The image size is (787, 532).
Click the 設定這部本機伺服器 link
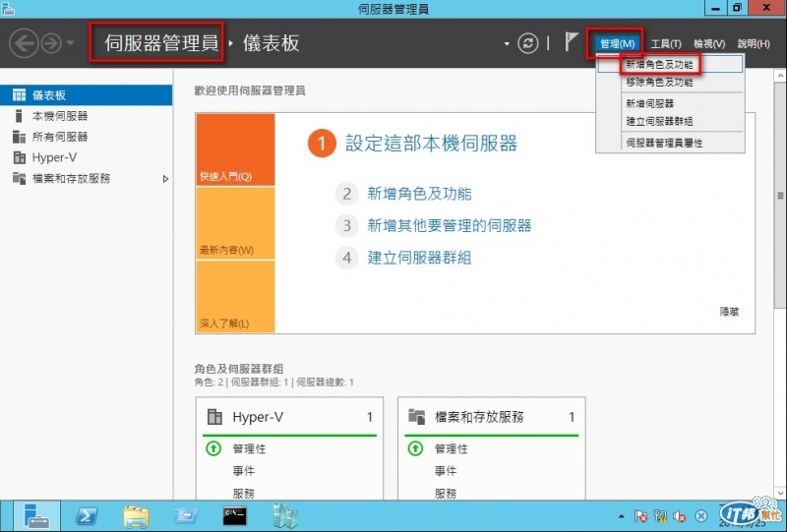click(x=431, y=144)
